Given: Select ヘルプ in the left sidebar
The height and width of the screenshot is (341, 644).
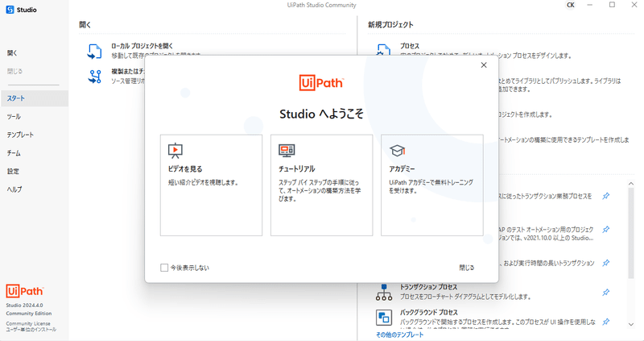Looking at the screenshot, I should 14,189.
